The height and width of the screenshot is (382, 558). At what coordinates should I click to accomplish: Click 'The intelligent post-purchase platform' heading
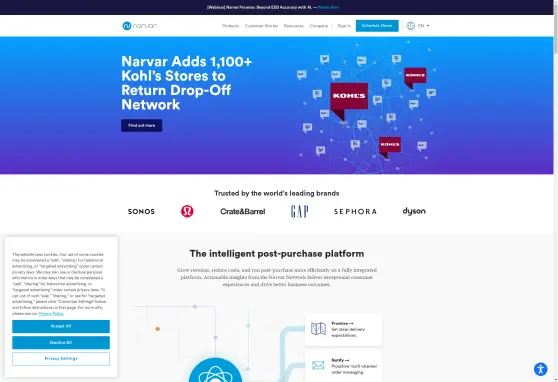pos(277,253)
